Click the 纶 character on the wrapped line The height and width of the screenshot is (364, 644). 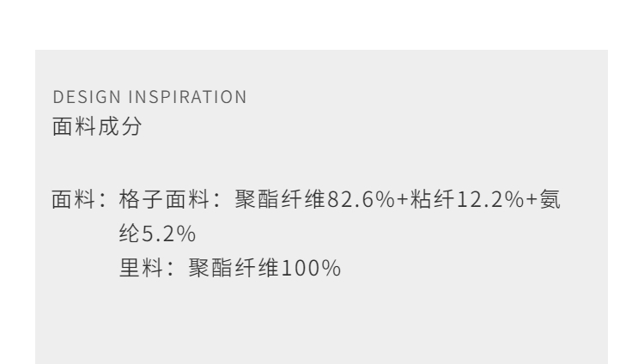click(x=130, y=232)
